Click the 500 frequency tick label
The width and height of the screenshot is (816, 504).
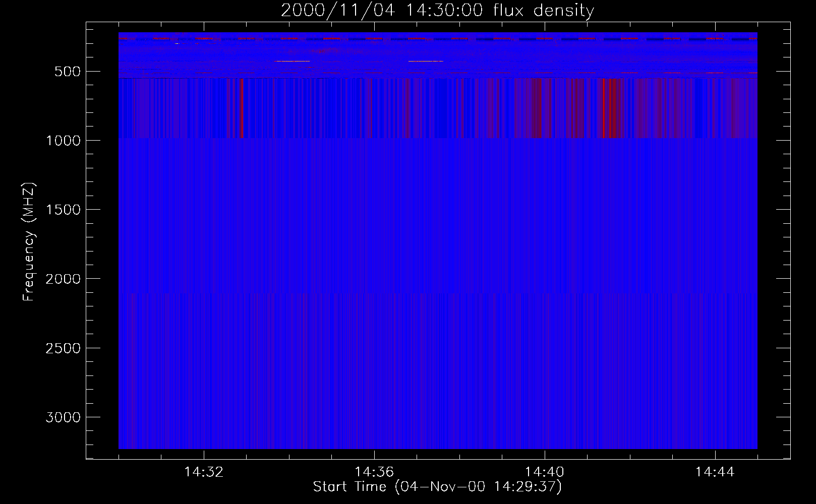pos(68,72)
